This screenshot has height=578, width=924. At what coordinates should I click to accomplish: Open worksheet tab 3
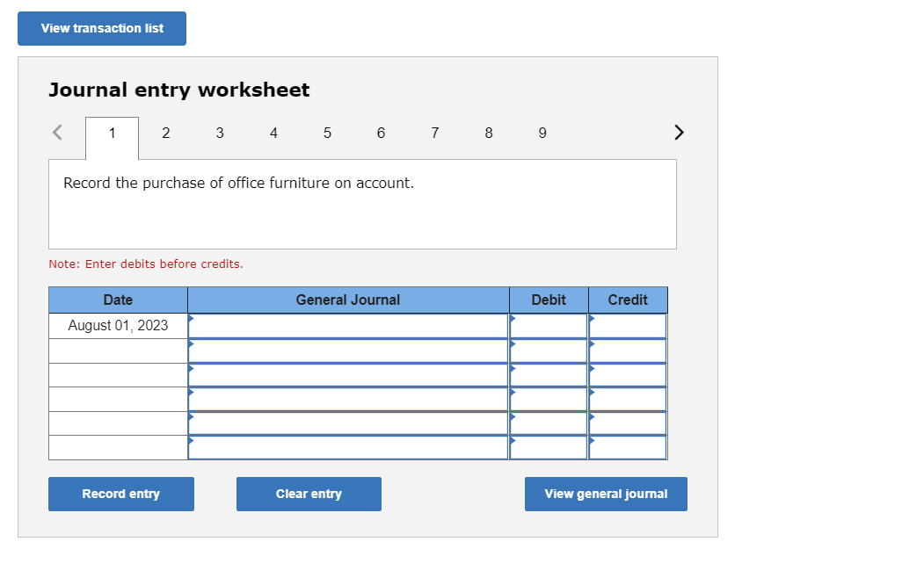click(x=220, y=133)
